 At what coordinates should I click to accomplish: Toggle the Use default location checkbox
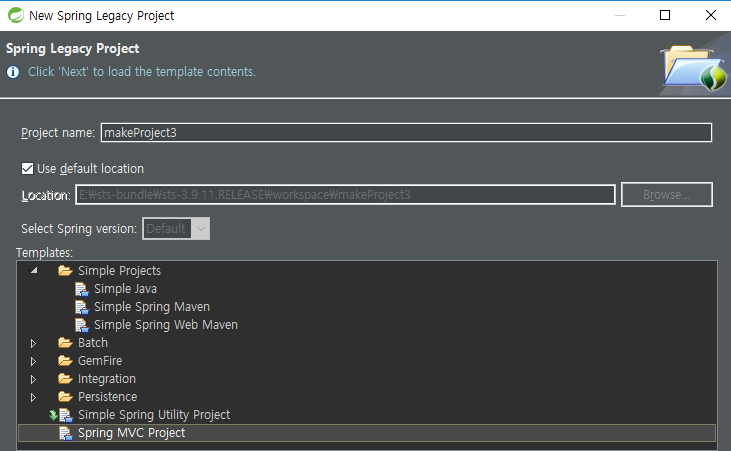point(28,168)
